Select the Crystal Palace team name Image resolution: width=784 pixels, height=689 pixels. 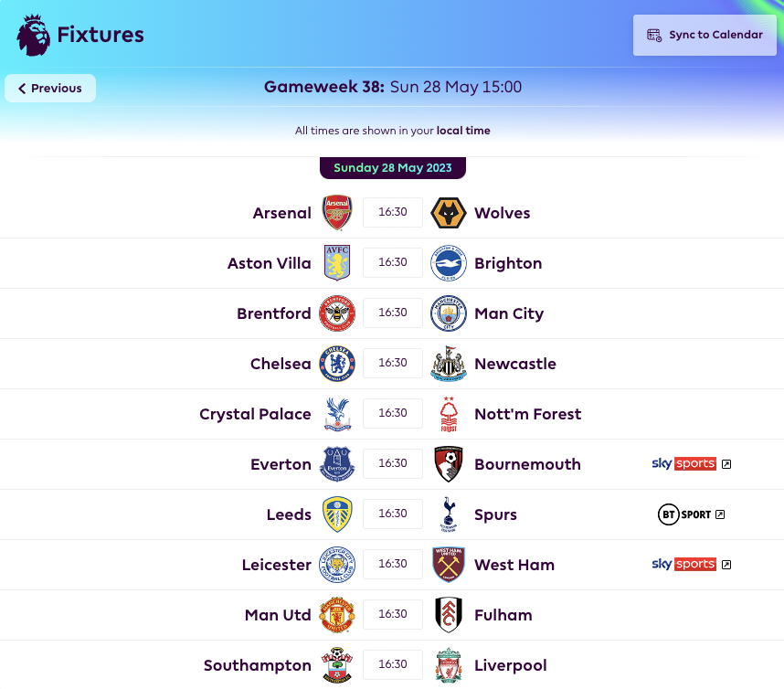(x=255, y=414)
